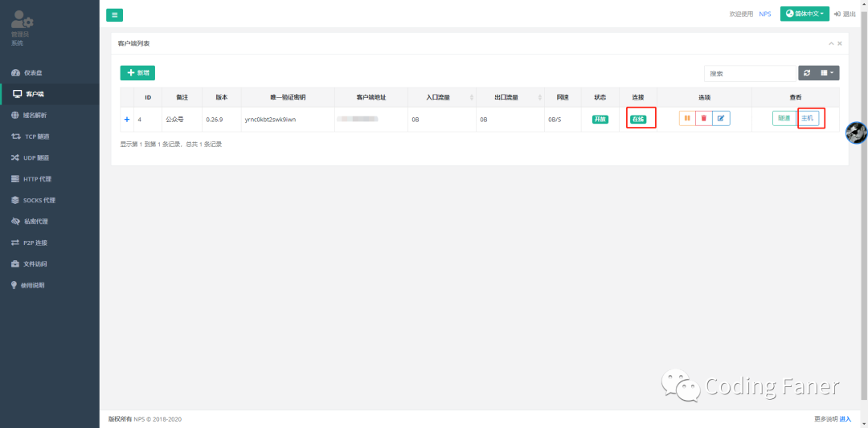Pause client with orange pause icon

pyautogui.click(x=687, y=118)
